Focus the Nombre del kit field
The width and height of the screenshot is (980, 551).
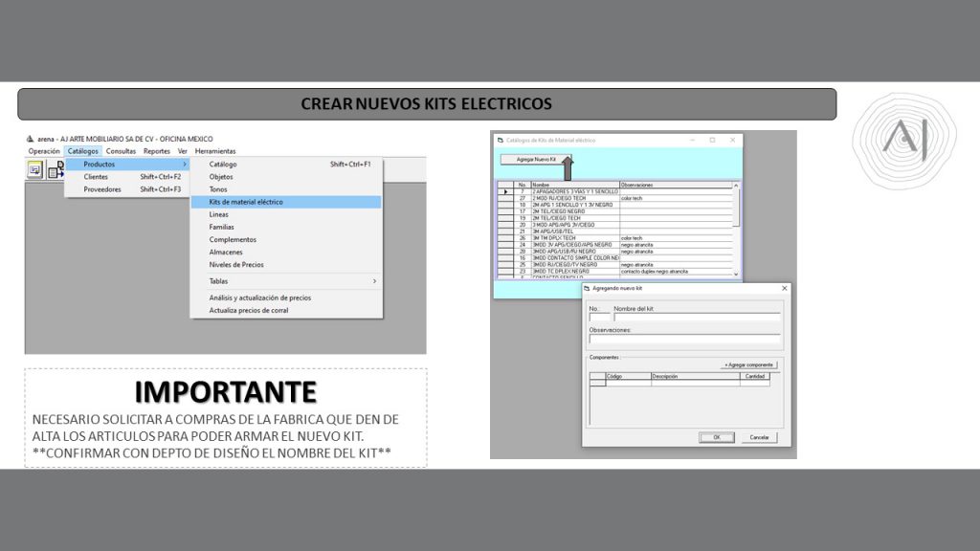696,318
